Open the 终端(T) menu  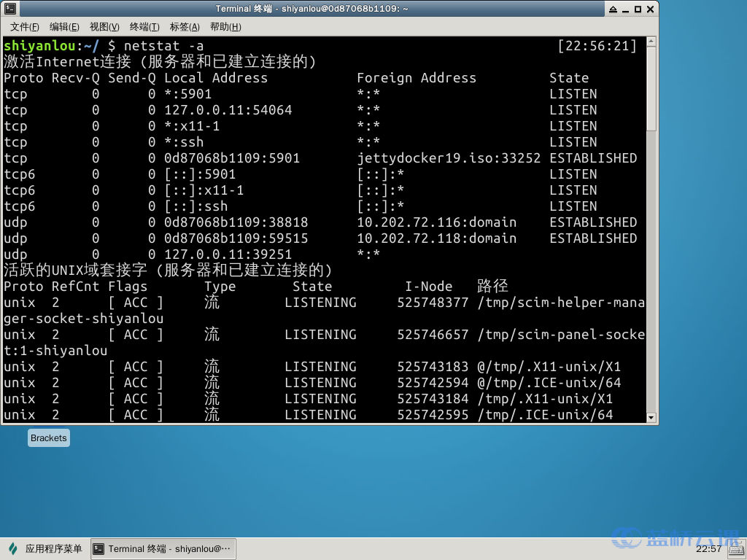tap(144, 27)
